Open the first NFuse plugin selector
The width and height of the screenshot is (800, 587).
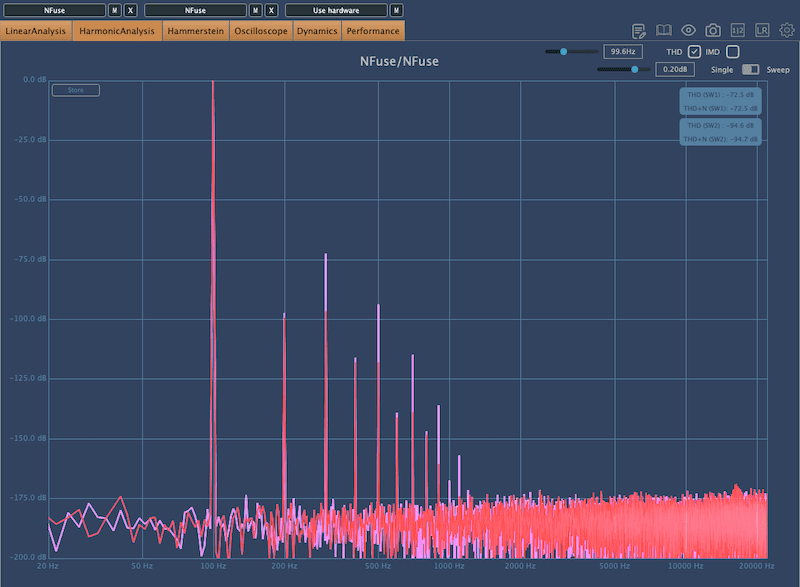(54, 10)
